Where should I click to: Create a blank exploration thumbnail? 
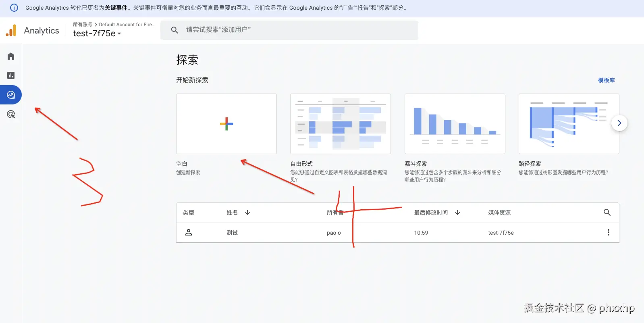(226, 124)
